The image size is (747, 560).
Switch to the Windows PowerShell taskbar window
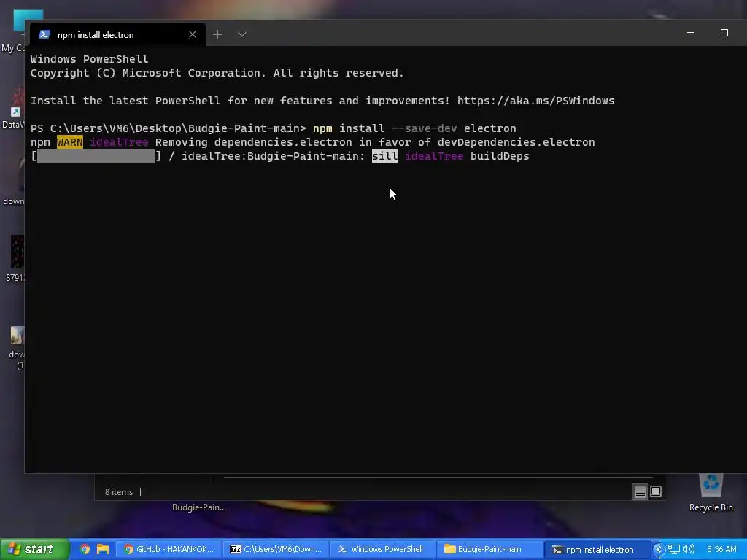click(x=382, y=549)
